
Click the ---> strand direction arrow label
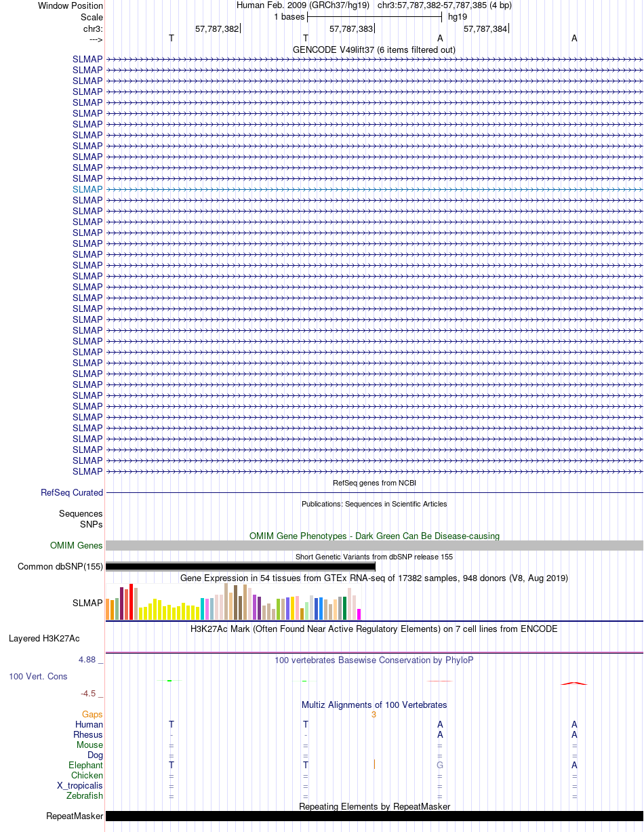pyautogui.click(x=96, y=39)
